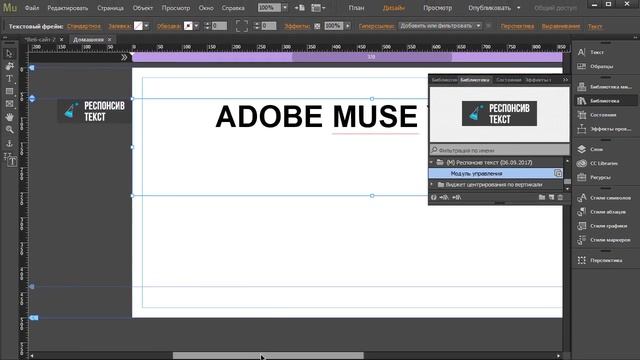Click the fill color swatch
The height and width of the screenshot is (360, 640).
click(x=138, y=26)
